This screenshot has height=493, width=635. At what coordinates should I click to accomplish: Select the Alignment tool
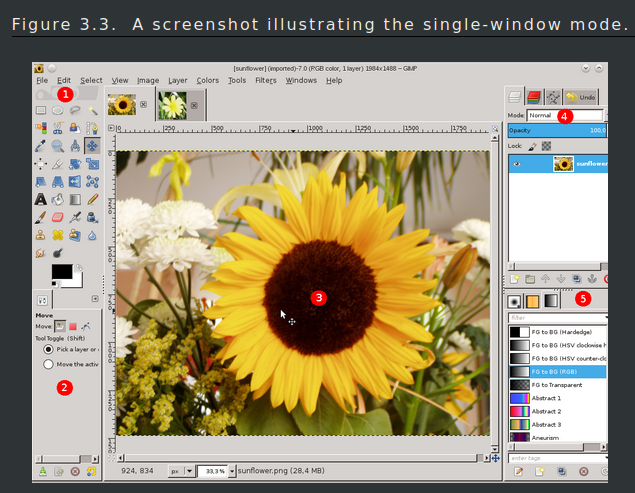tap(41, 164)
